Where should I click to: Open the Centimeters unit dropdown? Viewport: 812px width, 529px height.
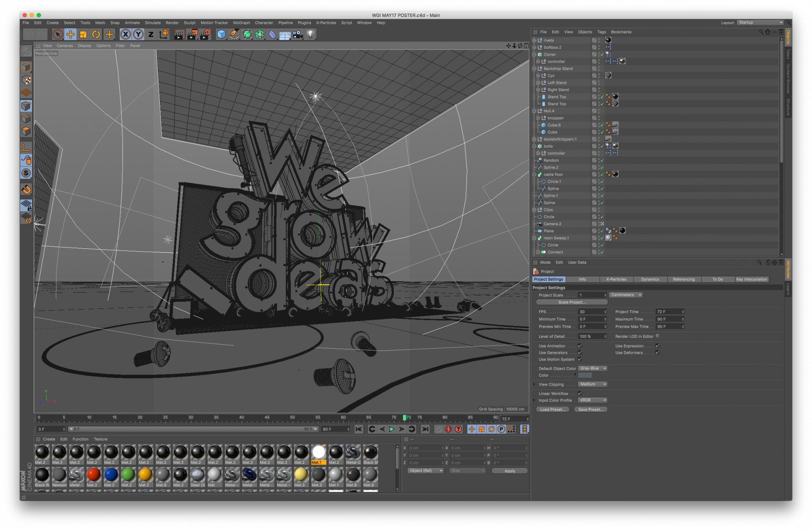[x=626, y=295]
